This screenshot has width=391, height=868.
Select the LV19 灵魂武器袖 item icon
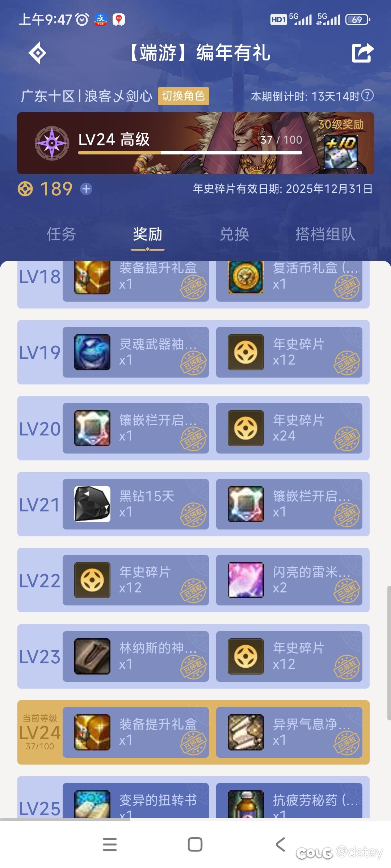pyautogui.click(x=92, y=352)
